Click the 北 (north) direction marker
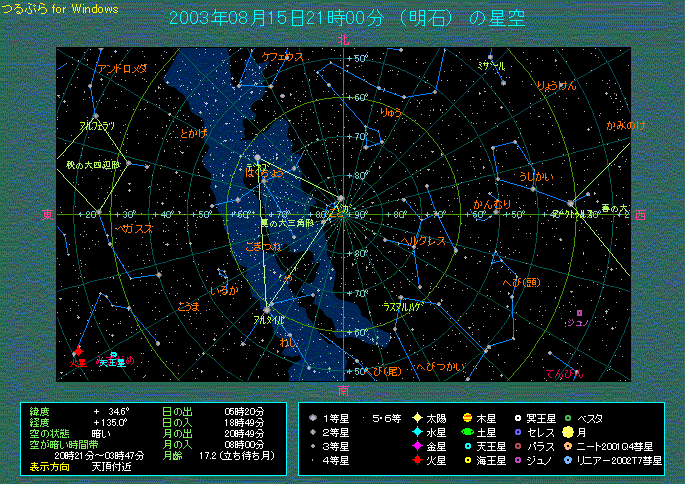Viewport: 685px width, 484px height. pyautogui.click(x=343, y=40)
